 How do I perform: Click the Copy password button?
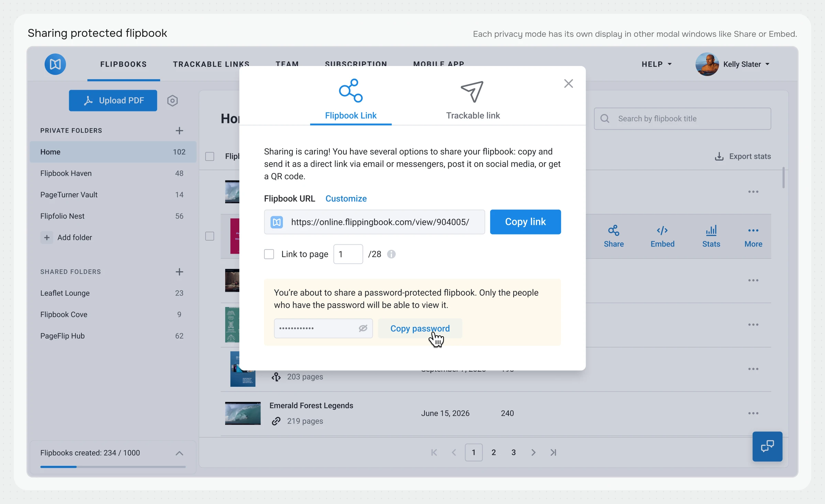(x=420, y=328)
